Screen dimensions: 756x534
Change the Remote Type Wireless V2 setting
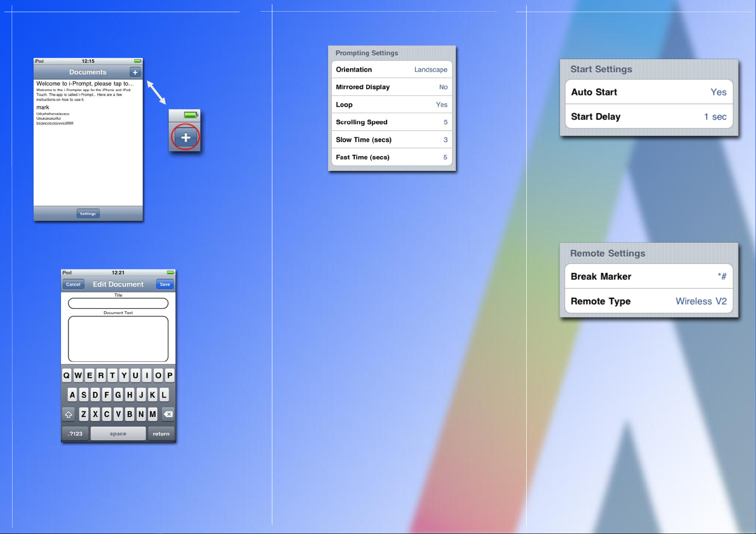tap(649, 301)
